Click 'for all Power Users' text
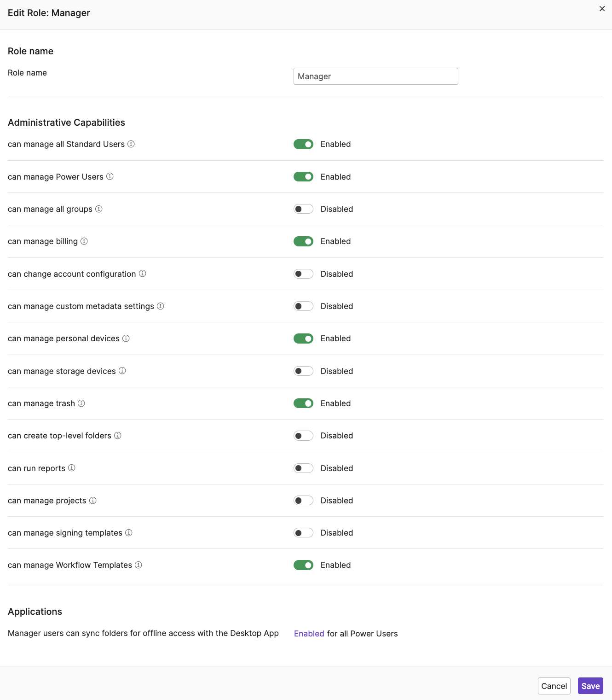This screenshot has width=612, height=700. pos(363,634)
